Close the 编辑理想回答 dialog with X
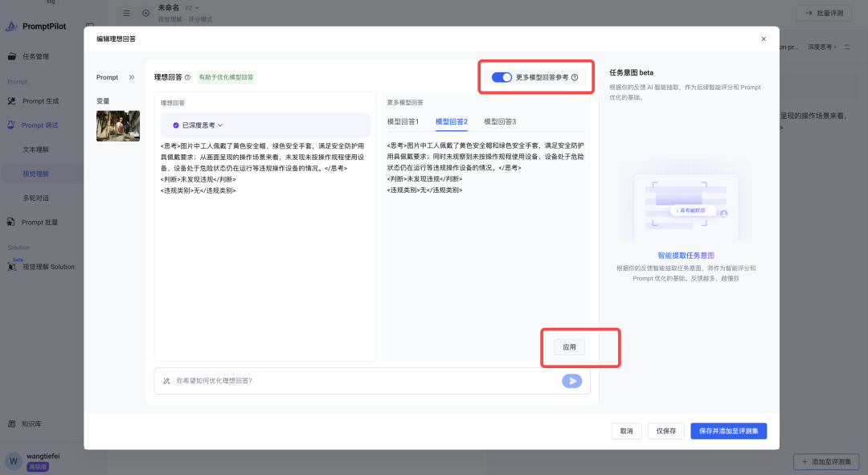This screenshot has height=475, width=868. 764,39
